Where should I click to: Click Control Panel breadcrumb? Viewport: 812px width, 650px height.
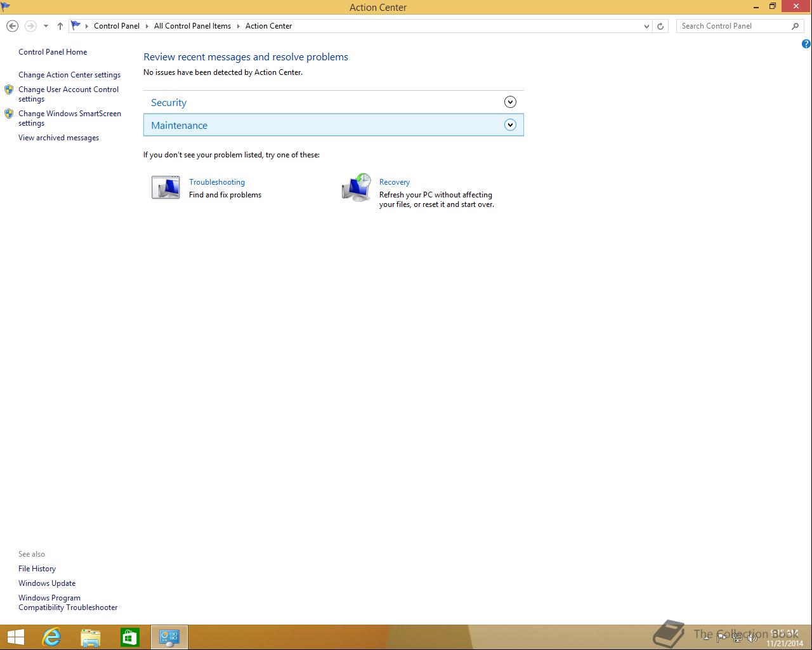117,26
